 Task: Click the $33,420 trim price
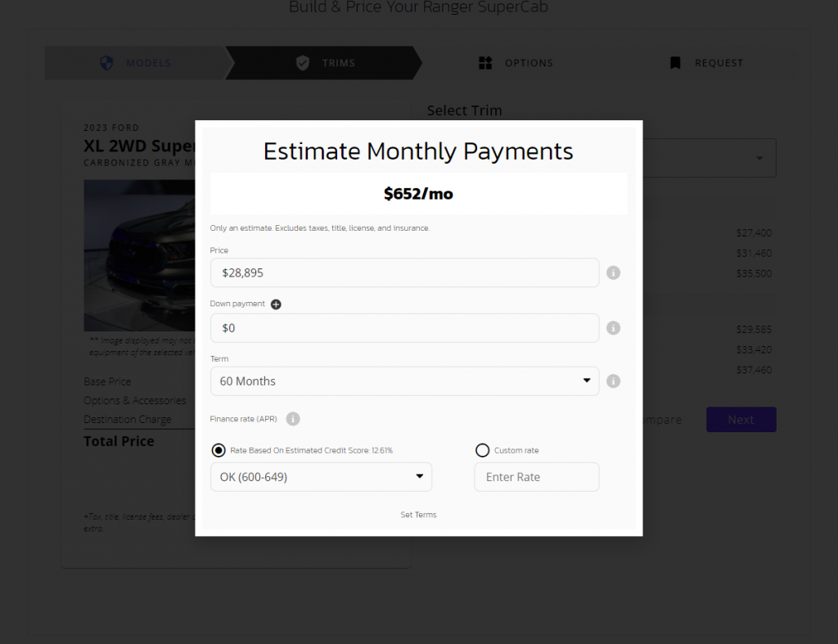pyautogui.click(x=754, y=350)
